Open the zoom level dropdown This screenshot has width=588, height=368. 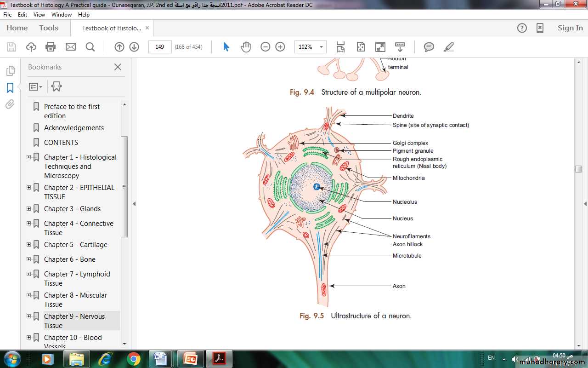point(322,47)
